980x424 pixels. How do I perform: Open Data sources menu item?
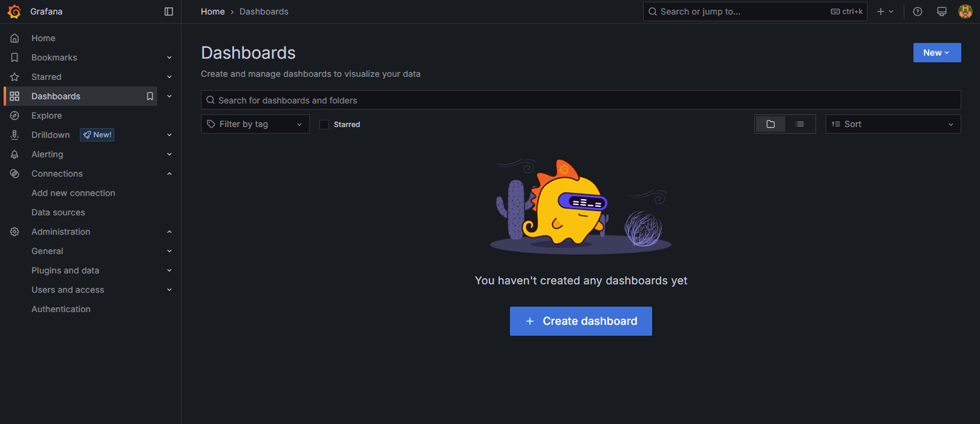[x=58, y=212]
